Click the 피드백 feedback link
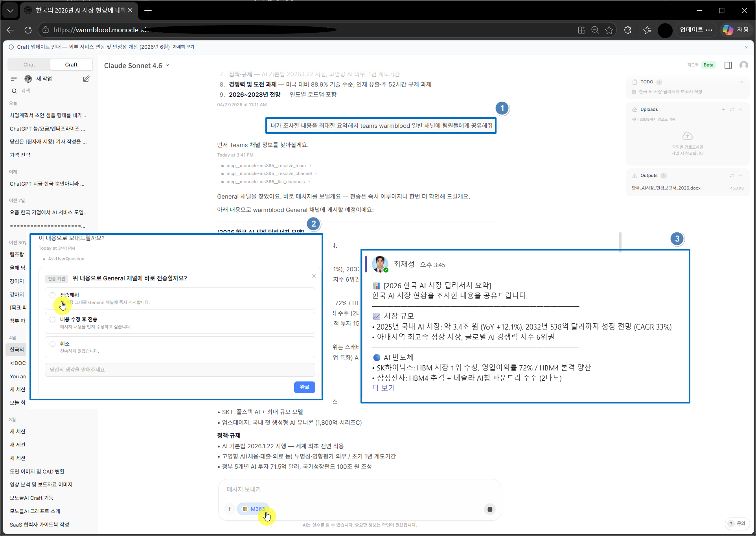This screenshot has height=536, width=756. 692,65
